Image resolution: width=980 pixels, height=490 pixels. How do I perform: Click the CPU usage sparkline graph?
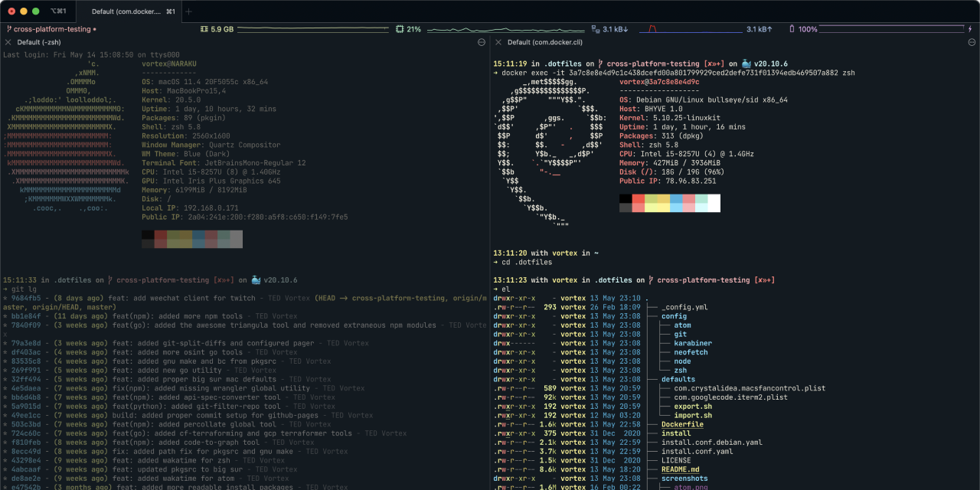[507, 29]
